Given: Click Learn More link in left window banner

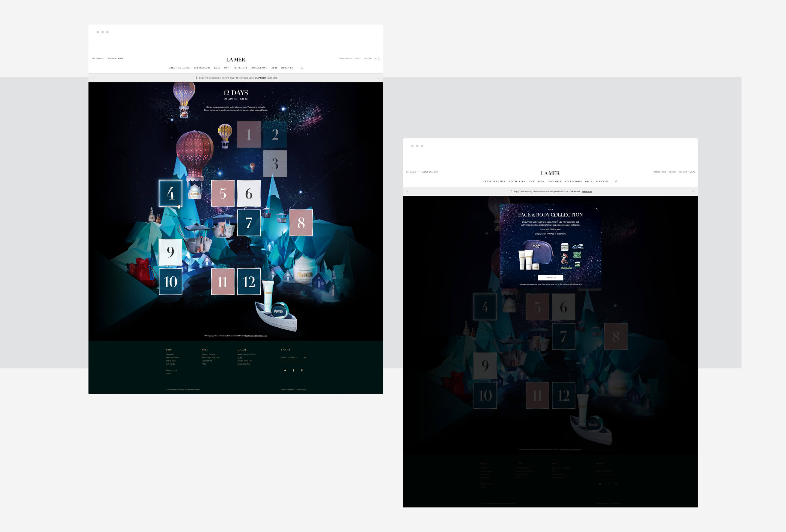Looking at the screenshot, I should pos(272,78).
